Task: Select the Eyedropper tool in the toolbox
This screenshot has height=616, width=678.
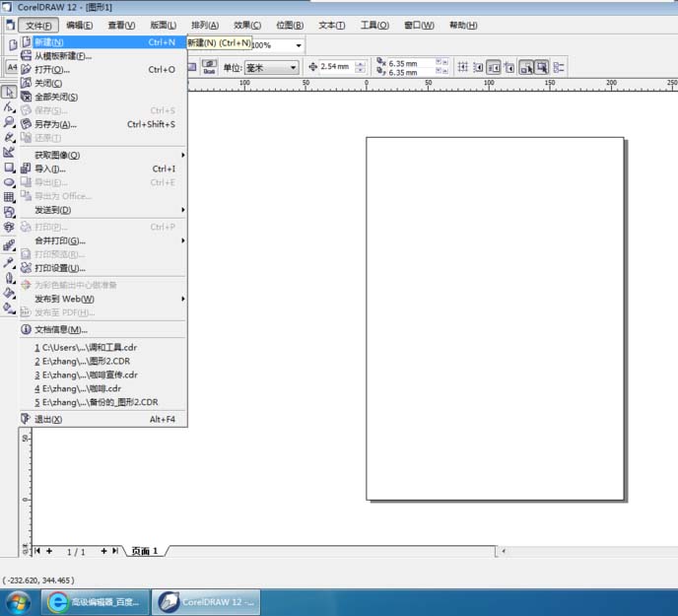Action: click(9, 263)
